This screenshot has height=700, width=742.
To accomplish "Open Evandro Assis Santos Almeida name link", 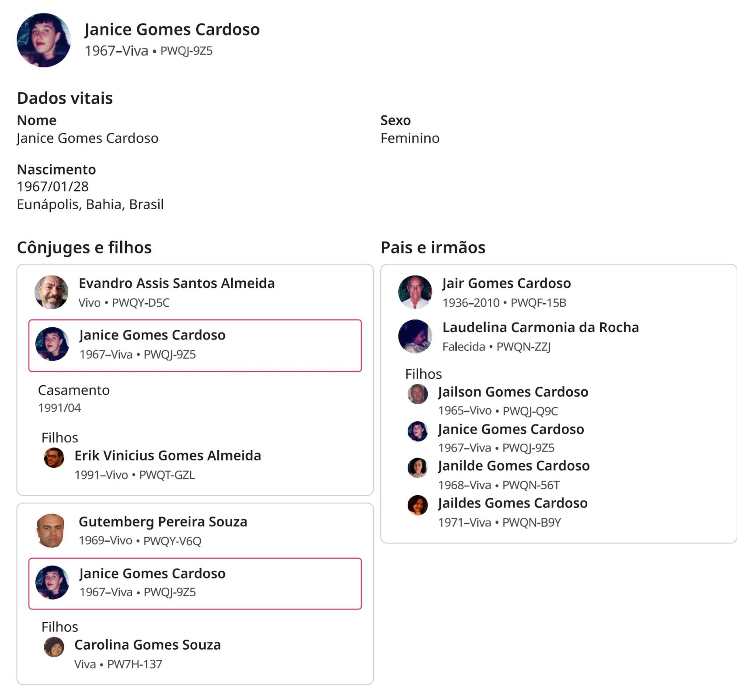I will [x=177, y=283].
